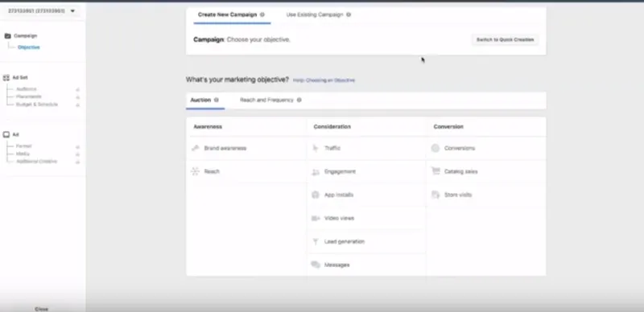
Task: Select Ad Set in the sidebar tree
Action: pos(20,77)
